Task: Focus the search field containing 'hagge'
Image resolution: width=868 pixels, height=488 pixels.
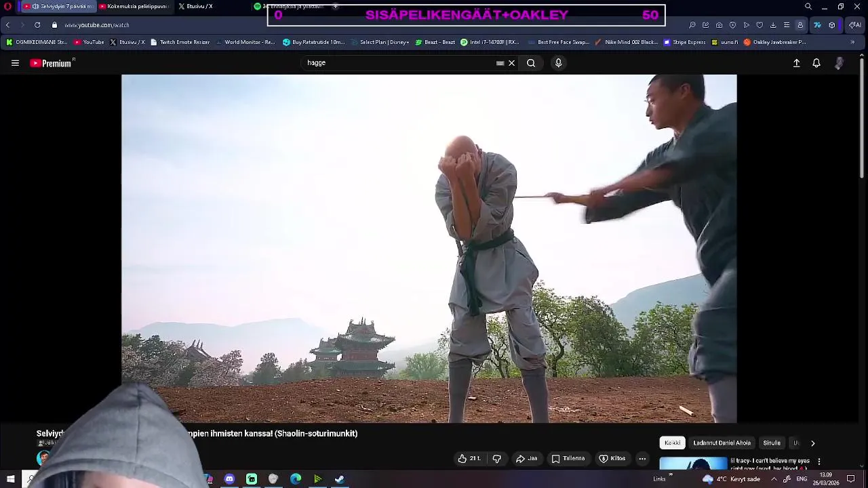Action: (400, 62)
